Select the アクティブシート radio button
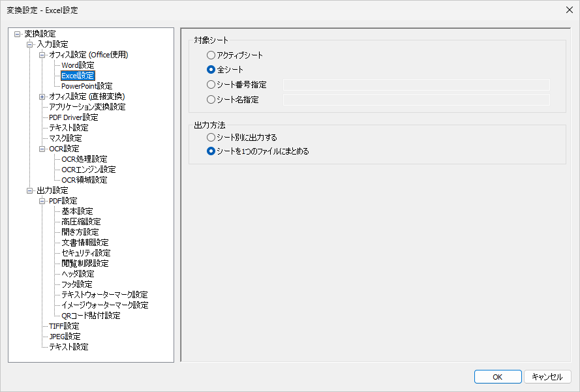This screenshot has width=580, height=392. click(211, 56)
